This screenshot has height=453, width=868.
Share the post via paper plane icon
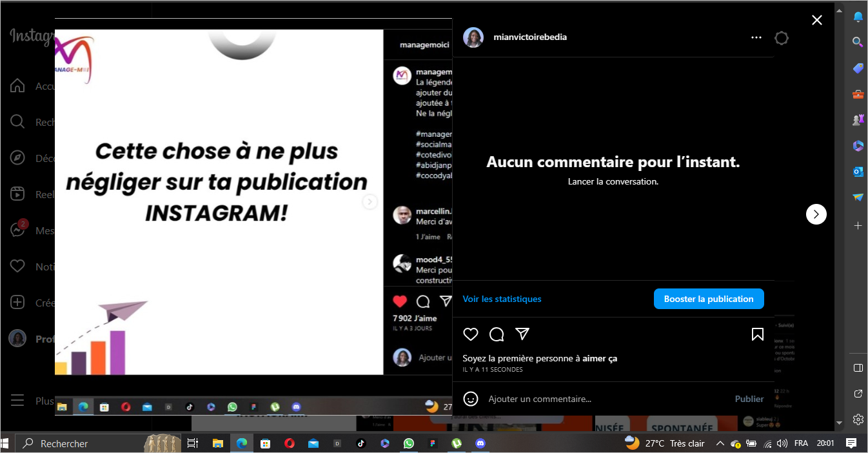pos(522,334)
